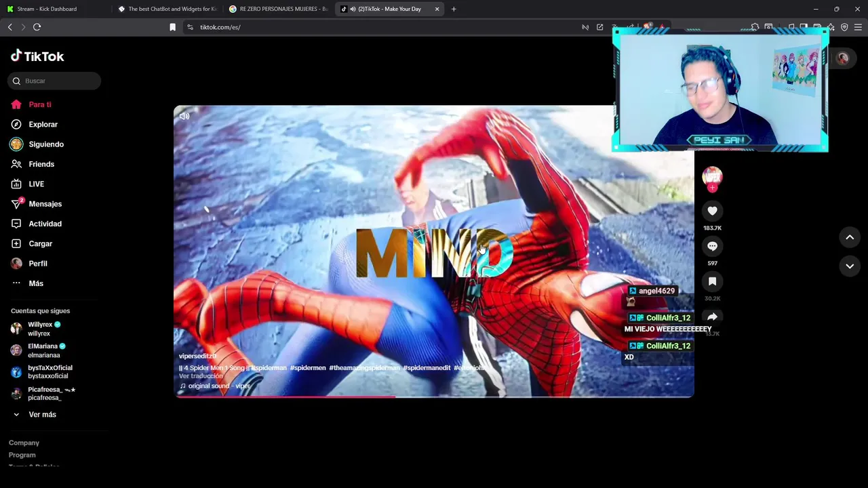Open the bysTaXxOficial account

pos(41,372)
